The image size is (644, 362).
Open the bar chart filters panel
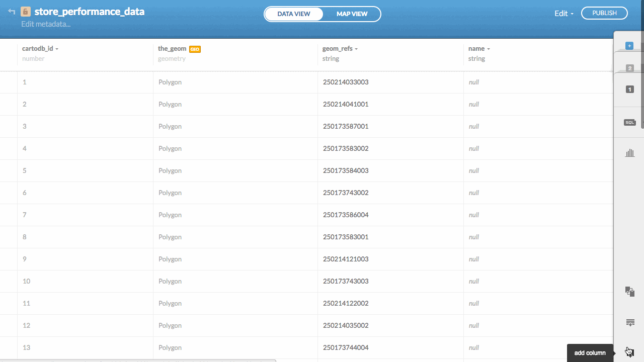[629, 153]
